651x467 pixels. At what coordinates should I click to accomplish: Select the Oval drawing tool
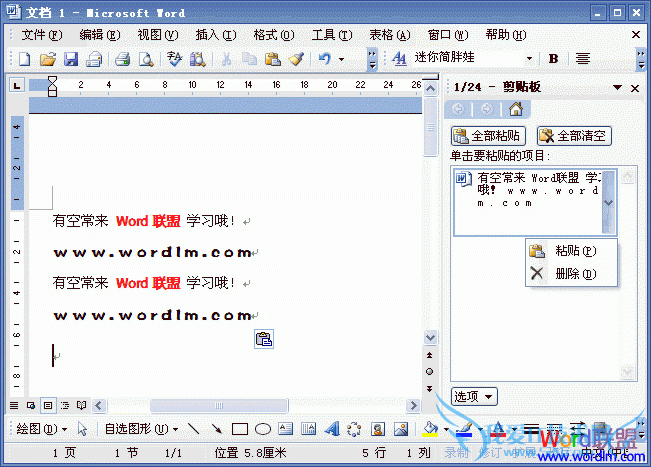(x=263, y=429)
